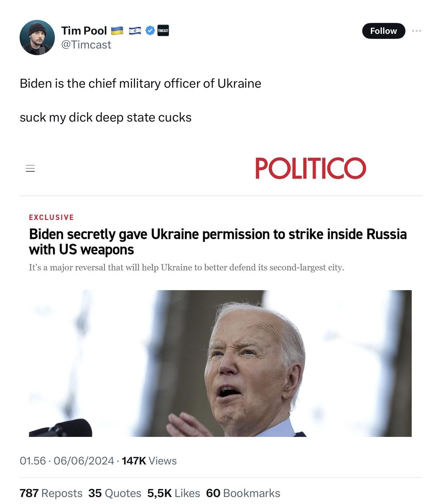Click the Politico article headline text
Screen dimensions: 435x504
pos(218,242)
